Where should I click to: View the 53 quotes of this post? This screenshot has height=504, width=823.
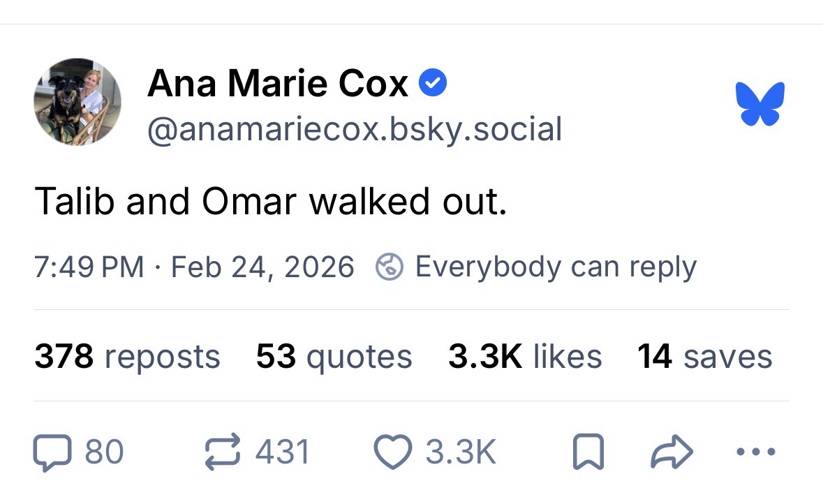tap(334, 357)
